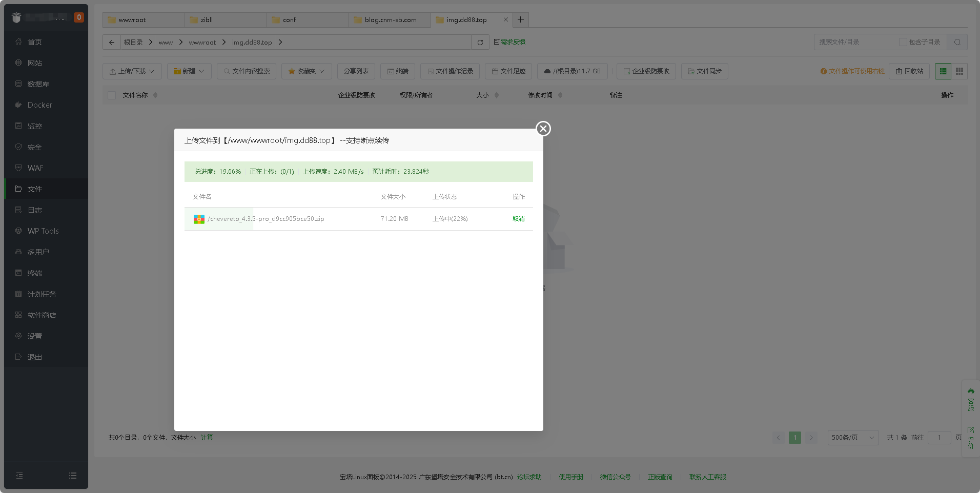Viewport: 980px width, 493px height.
Task: Open the 500条/页 page size dropdown
Action: 853,438
